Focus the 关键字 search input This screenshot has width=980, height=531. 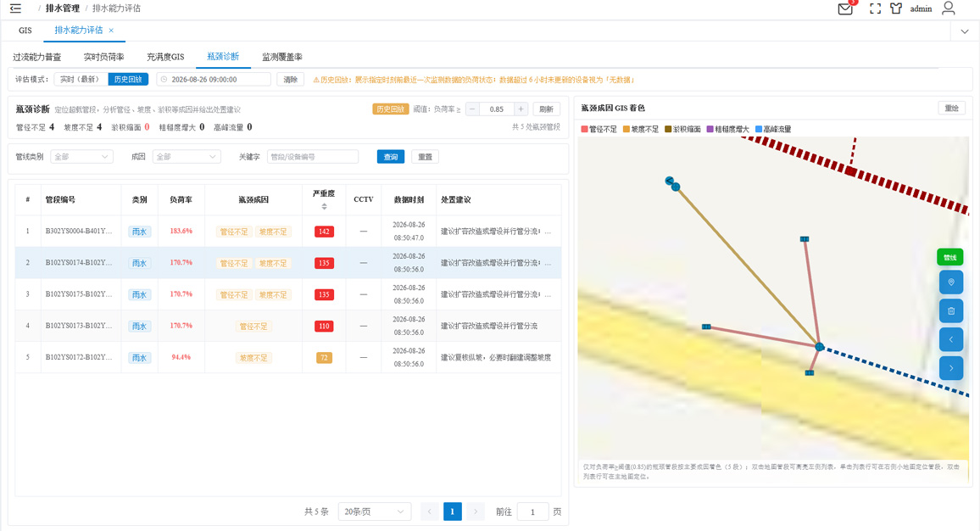[x=313, y=156]
